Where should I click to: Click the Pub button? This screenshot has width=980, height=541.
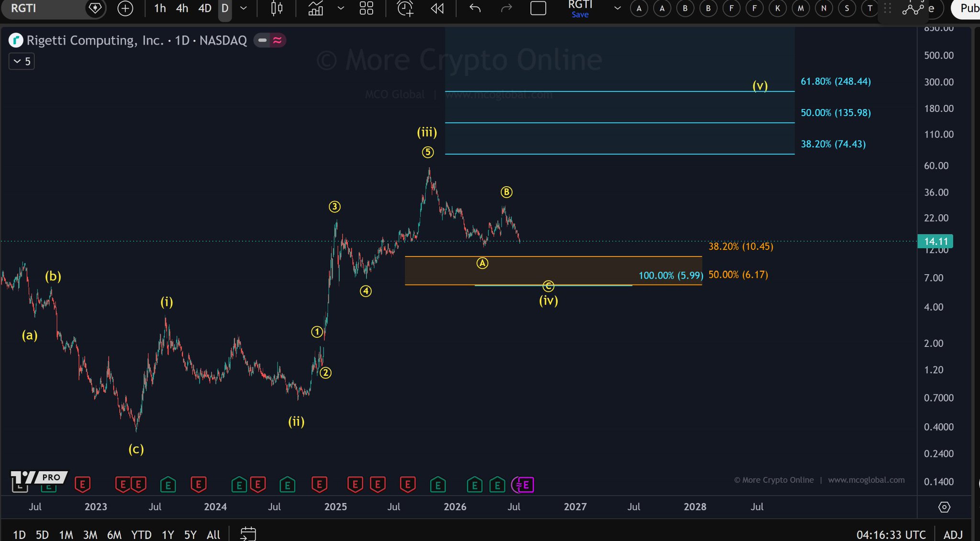click(x=966, y=8)
